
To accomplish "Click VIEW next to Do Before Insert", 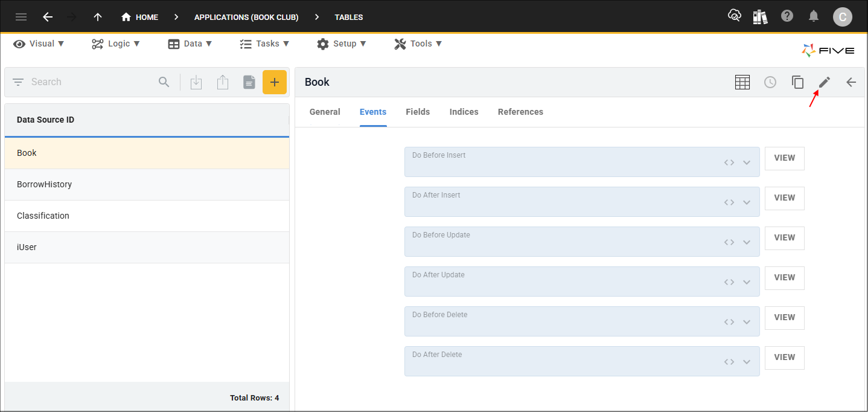I will (785, 158).
